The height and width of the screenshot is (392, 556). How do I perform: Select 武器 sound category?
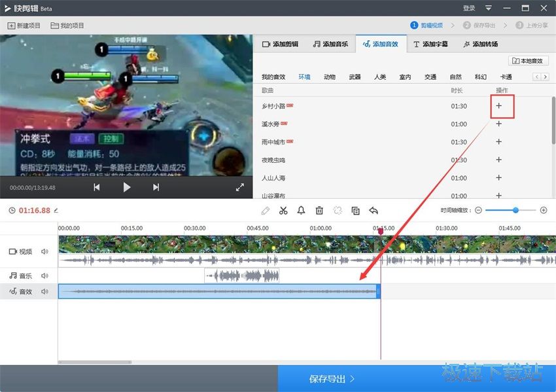355,77
